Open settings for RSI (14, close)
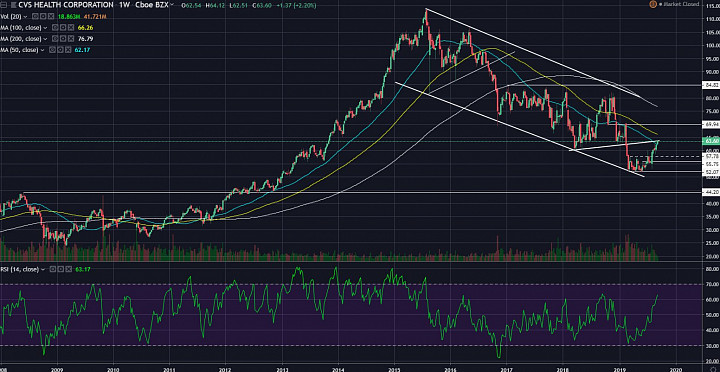Viewport: 720px width, 372px height. click(61, 269)
